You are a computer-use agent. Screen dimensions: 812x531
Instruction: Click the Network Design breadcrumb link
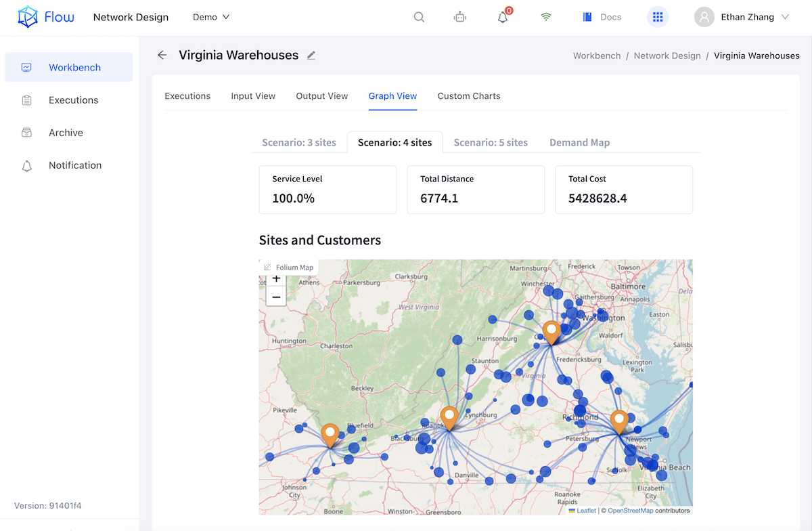click(667, 56)
